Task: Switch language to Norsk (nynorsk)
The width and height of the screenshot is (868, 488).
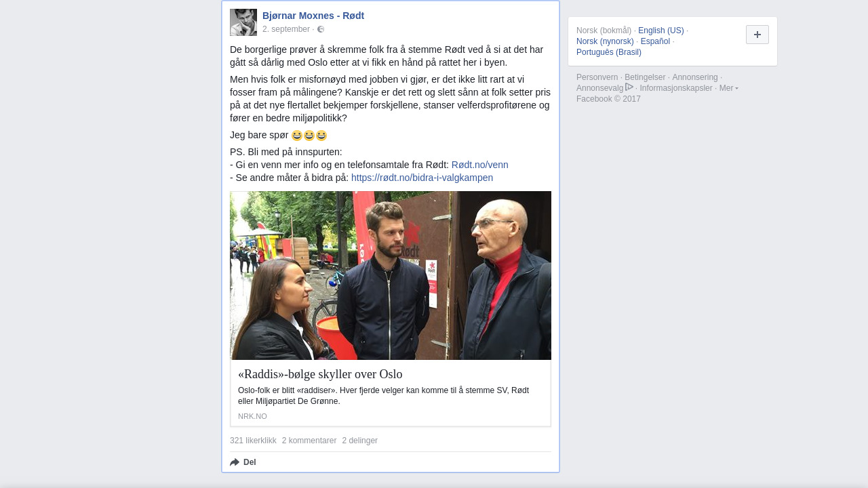Action: pos(605,41)
